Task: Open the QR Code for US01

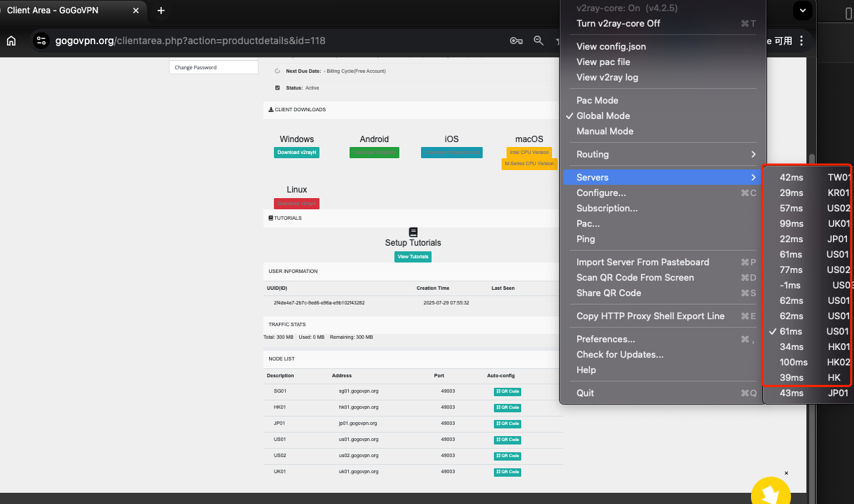Action: point(507,440)
